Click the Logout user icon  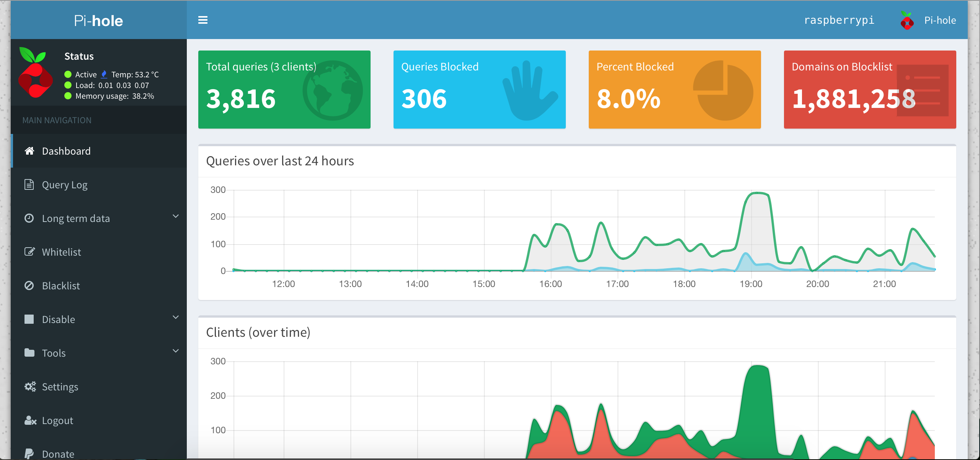coord(30,420)
